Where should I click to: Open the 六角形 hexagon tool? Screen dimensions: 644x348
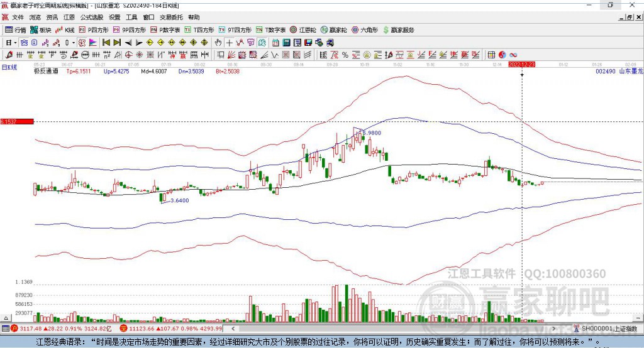pos(365,30)
